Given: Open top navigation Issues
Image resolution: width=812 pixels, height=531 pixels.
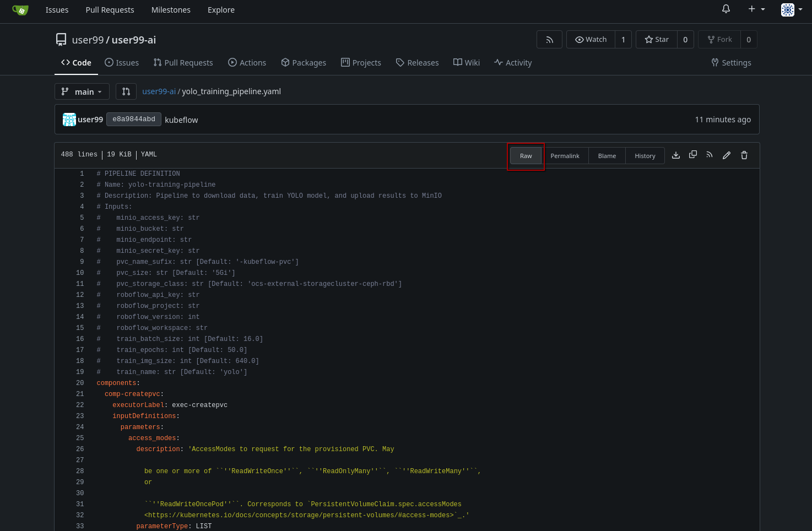Looking at the screenshot, I should coord(57,10).
